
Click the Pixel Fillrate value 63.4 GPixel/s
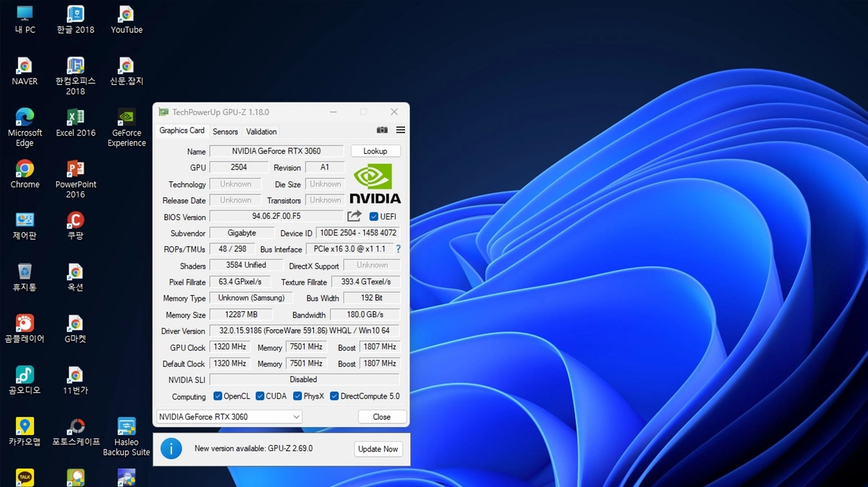(x=240, y=282)
